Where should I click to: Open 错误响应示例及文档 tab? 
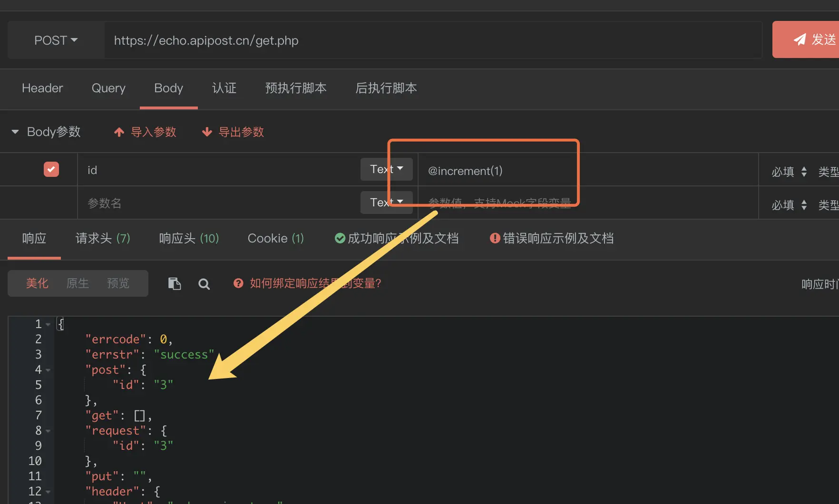coord(552,238)
